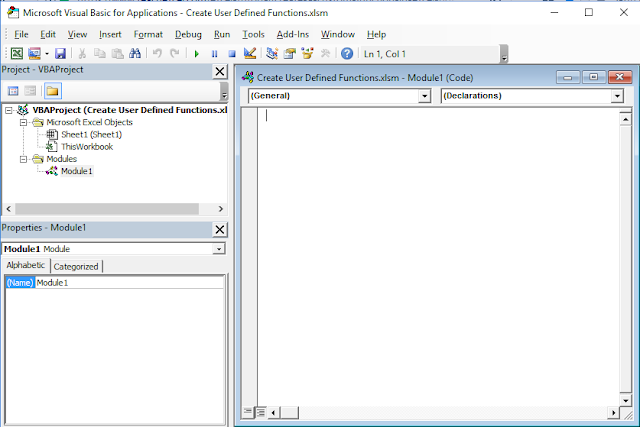This screenshot has height=427, width=640.
Task: Click Project panel horizontal scroll right arrow
Action: (x=221, y=209)
